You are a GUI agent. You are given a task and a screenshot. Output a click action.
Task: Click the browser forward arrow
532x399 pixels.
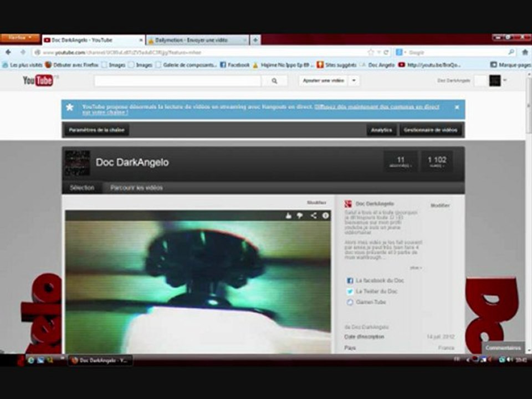23,52
